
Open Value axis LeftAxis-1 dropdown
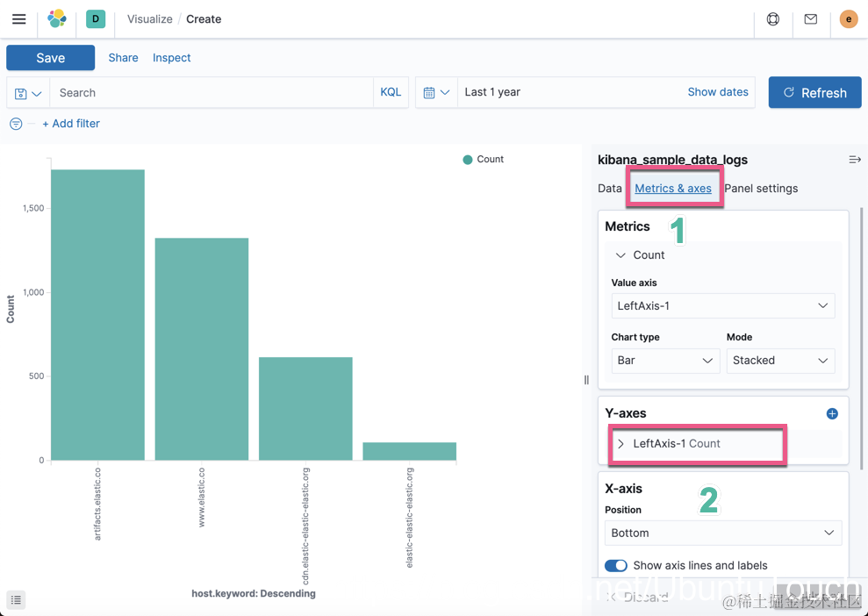(723, 305)
